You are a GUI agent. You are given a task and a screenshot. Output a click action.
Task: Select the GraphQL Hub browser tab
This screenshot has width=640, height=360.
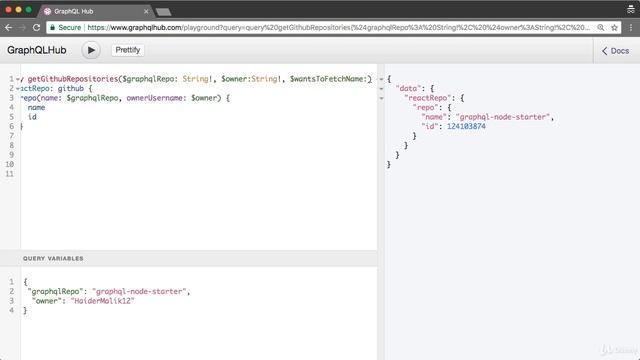[x=96, y=11]
